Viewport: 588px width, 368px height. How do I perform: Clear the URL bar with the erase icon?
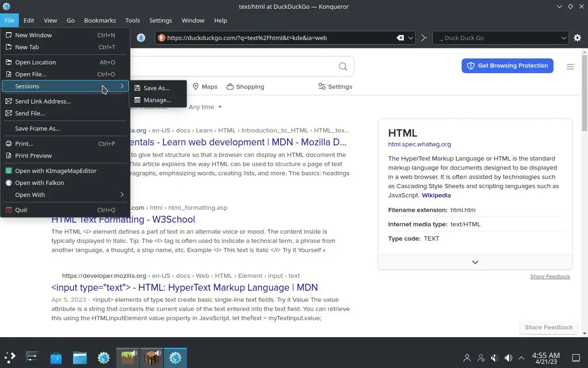(400, 38)
